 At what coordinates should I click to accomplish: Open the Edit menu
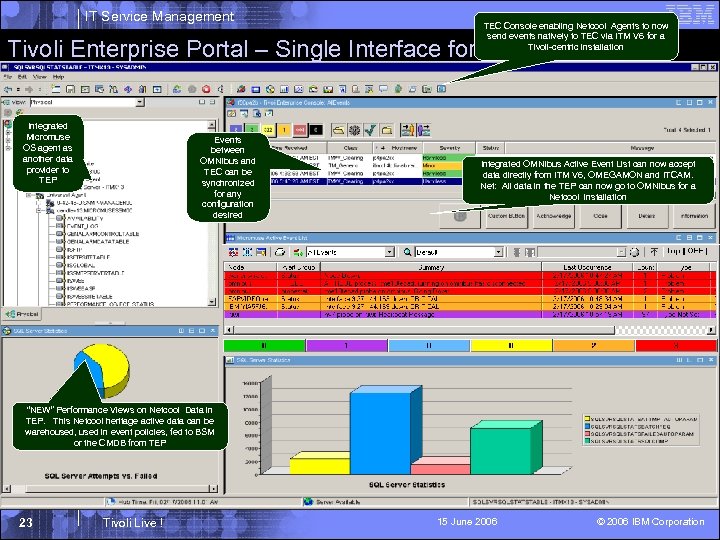22,77
